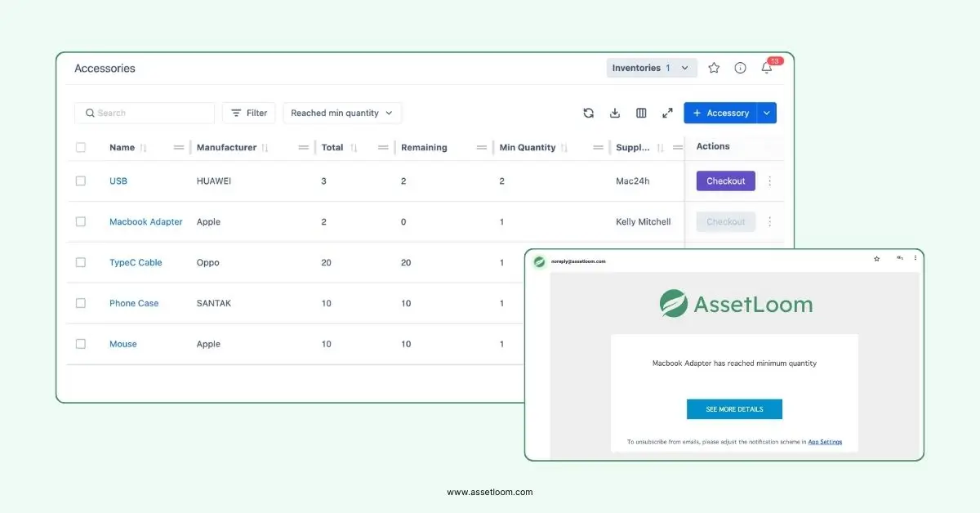980x513 pixels.
Task: Open the column layout icon
Action: coord(641,114)
